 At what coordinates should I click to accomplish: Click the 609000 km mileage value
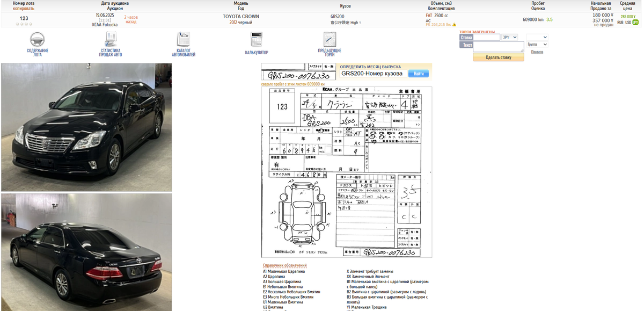tap(533, 20)
